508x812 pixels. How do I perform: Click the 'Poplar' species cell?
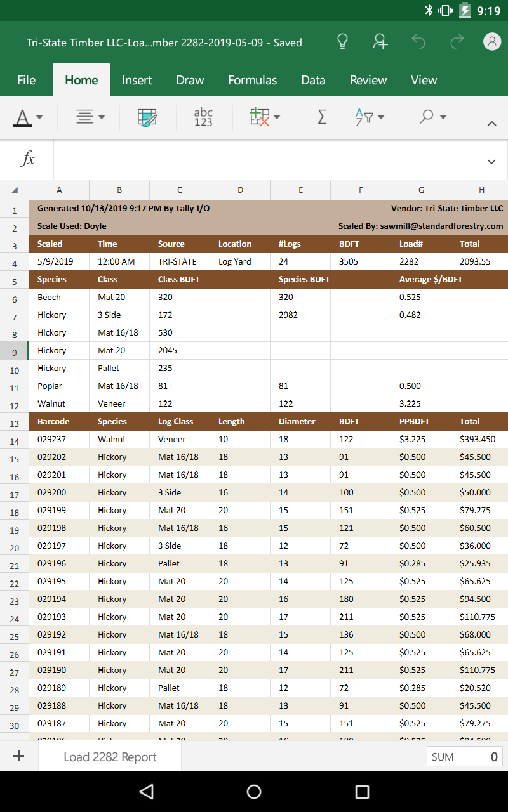59,386
